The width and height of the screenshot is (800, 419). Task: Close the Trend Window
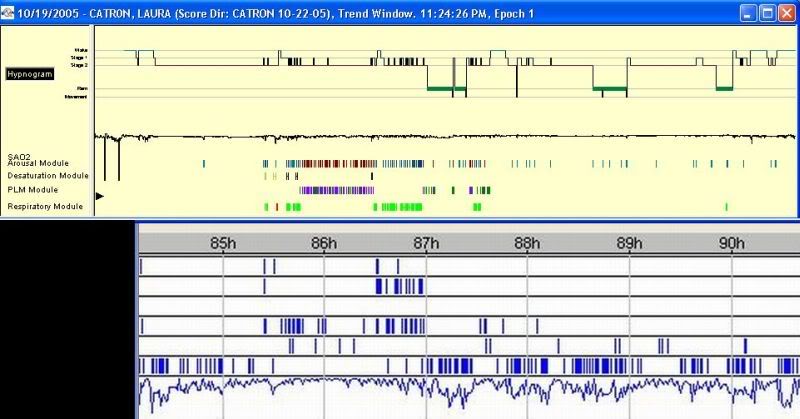(787, 13)
